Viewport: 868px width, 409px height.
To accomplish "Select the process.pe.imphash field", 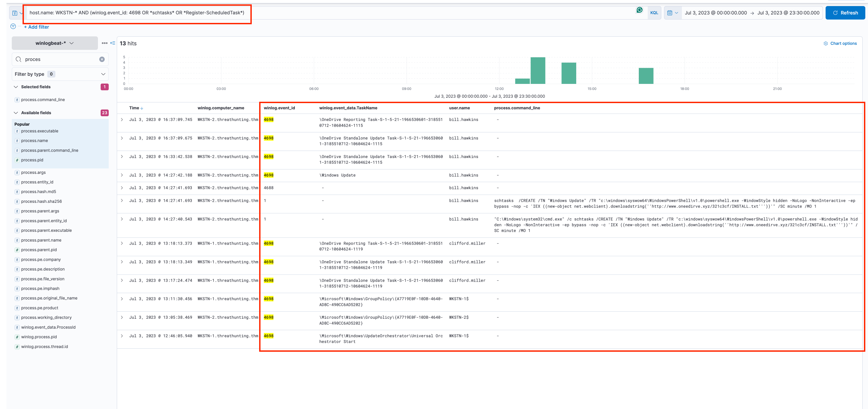I will (x=40, y=289).
